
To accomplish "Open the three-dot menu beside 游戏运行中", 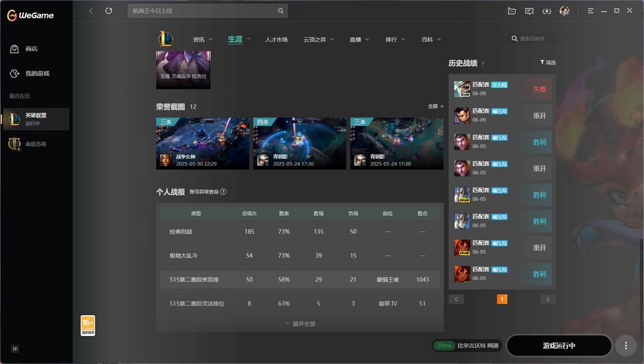I will click(x=626, y=346).
